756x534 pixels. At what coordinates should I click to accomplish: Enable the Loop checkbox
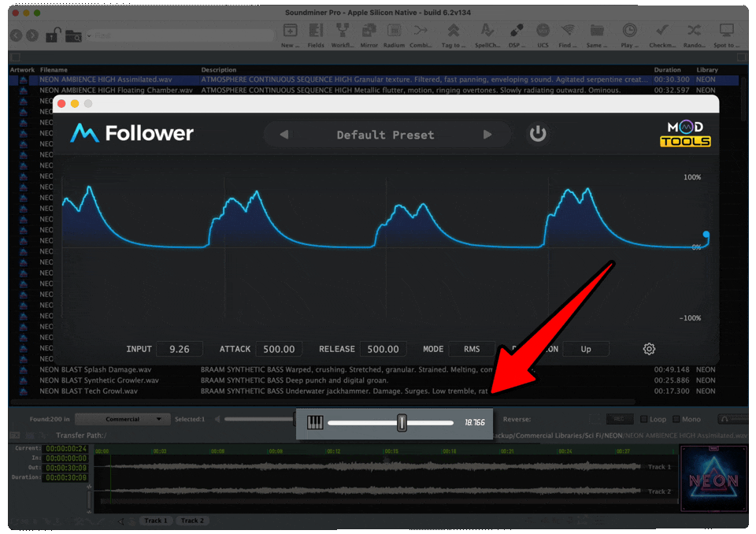click(x=643, y=419)
